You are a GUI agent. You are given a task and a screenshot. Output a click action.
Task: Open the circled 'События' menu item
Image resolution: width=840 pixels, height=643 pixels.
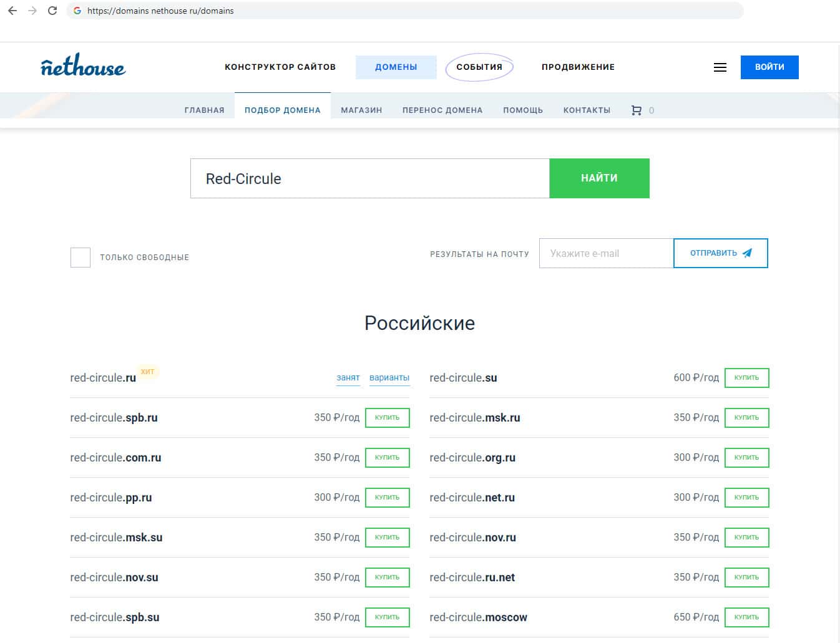tap(479, 67)
